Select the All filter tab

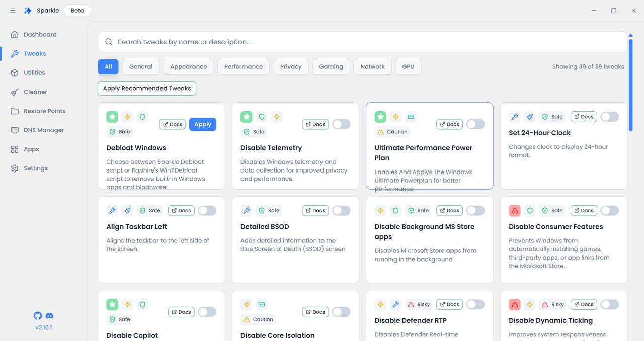click(x=108, y=67)
